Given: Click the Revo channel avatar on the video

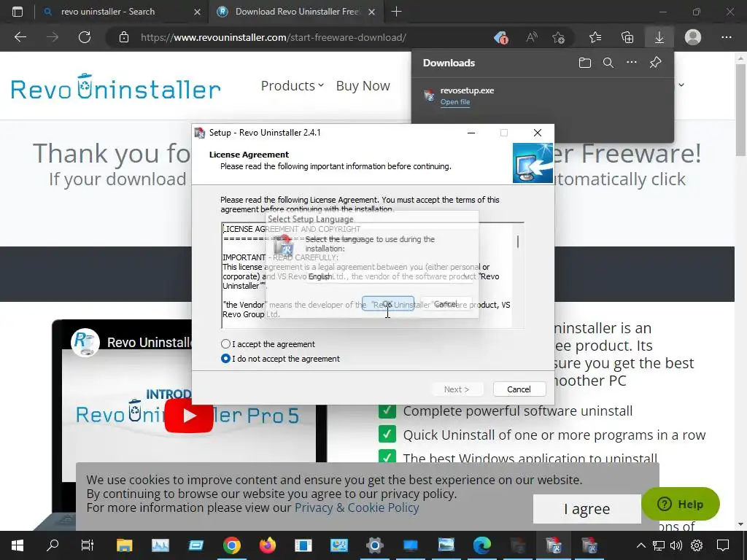Looking at the screenshot, I should (85, 343).
